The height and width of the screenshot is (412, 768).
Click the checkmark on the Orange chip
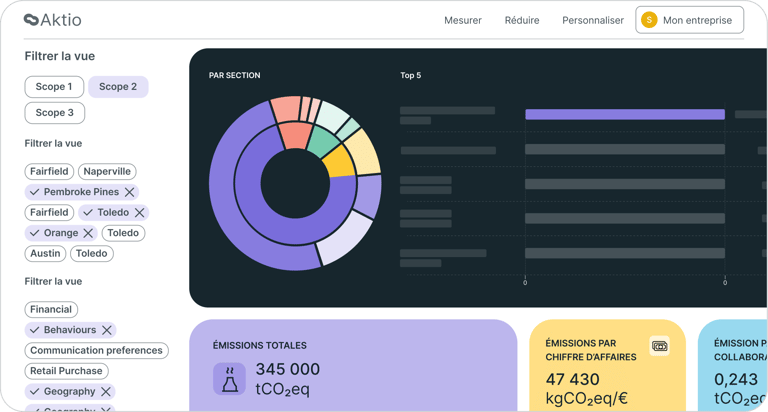click(34, 233)
